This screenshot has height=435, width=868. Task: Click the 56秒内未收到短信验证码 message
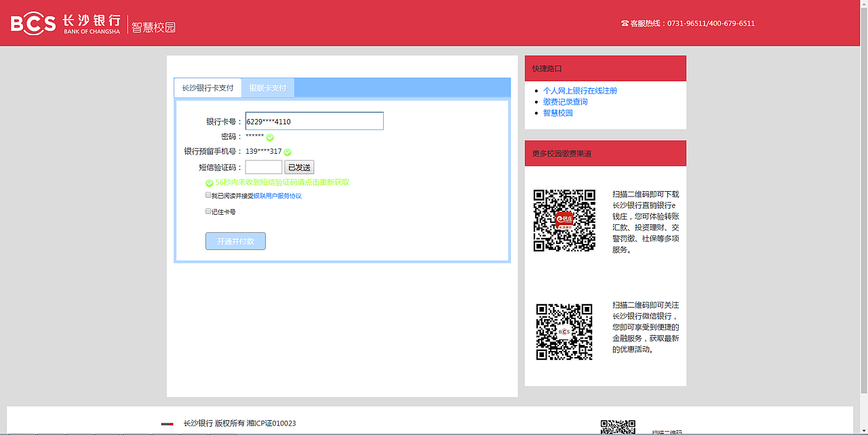tap(282, 183)
